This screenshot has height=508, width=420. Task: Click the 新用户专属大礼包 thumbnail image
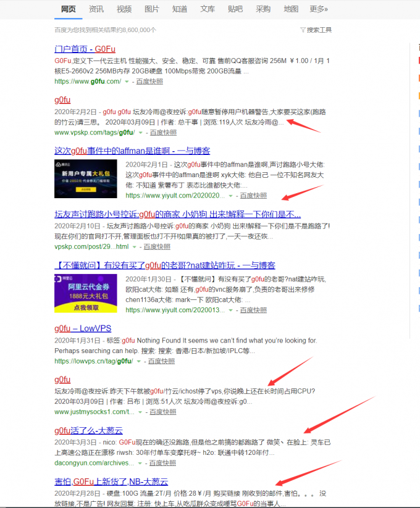86,179
